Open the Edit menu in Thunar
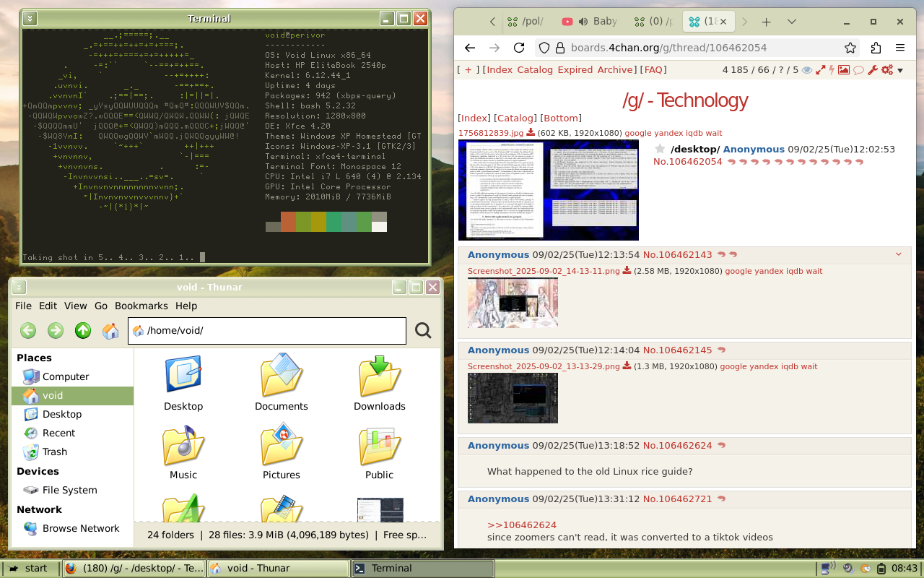924x578 pixels. click(x=48, y=306)
